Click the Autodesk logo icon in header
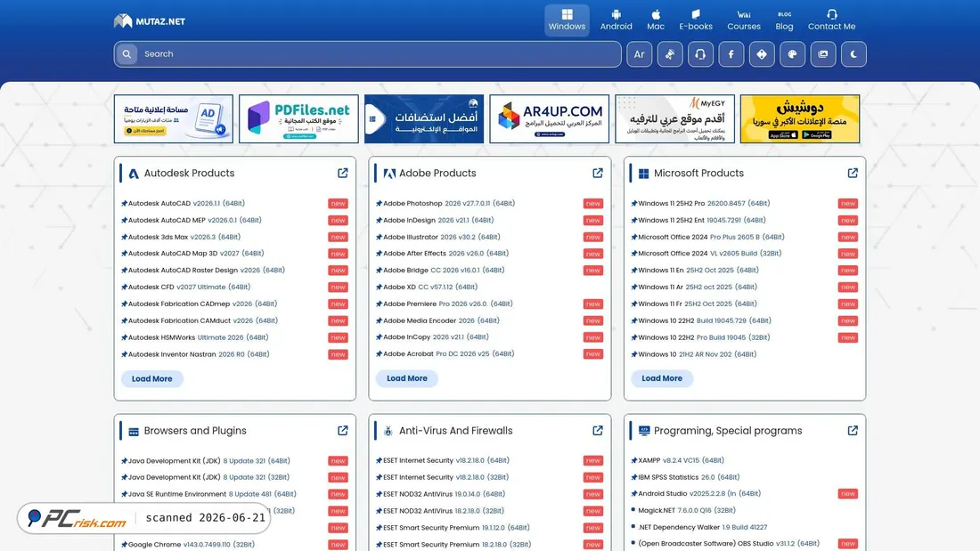Image resolution: width=980 pixels, height=551 pixels. 133,174
